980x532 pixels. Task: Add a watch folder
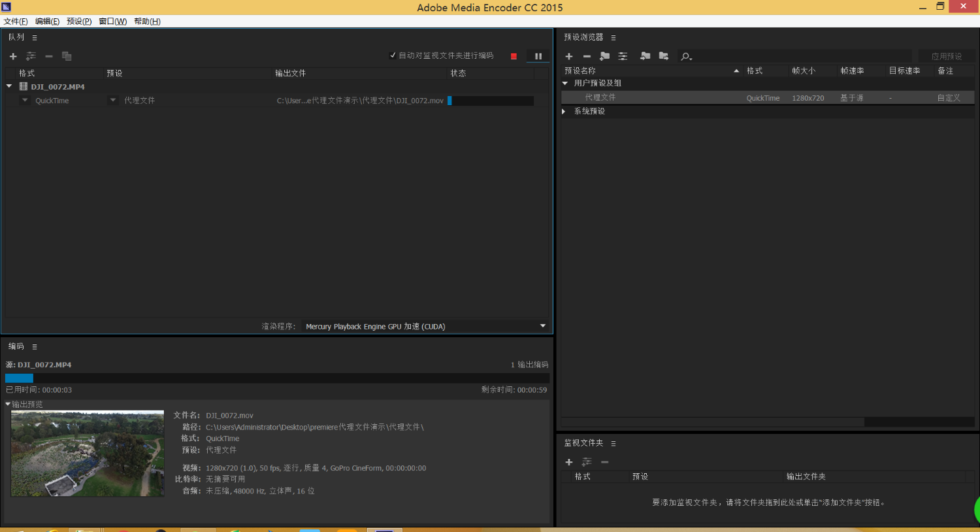[x=569, y=462]
